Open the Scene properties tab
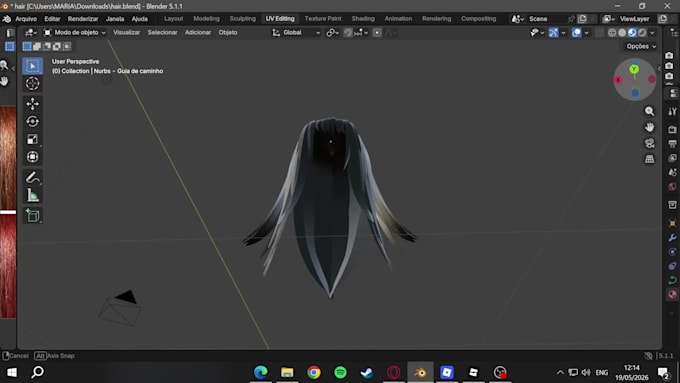This screenshot has height=383, width=680. coord(672,172)
